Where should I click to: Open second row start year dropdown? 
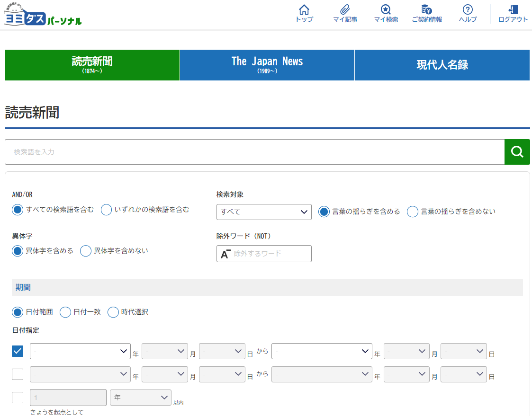click(80, 374)
